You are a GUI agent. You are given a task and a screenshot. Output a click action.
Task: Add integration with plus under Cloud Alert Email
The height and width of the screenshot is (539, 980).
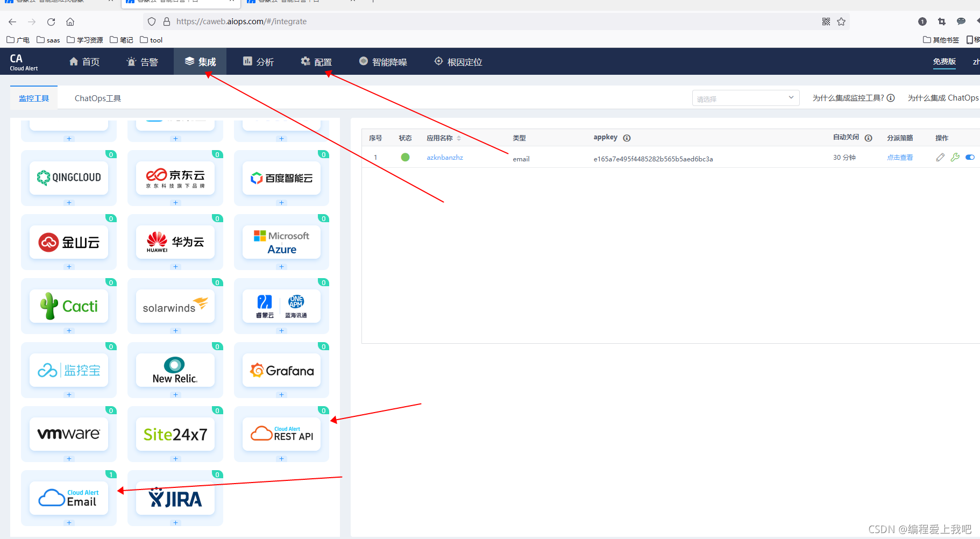(x=69, y=523)
